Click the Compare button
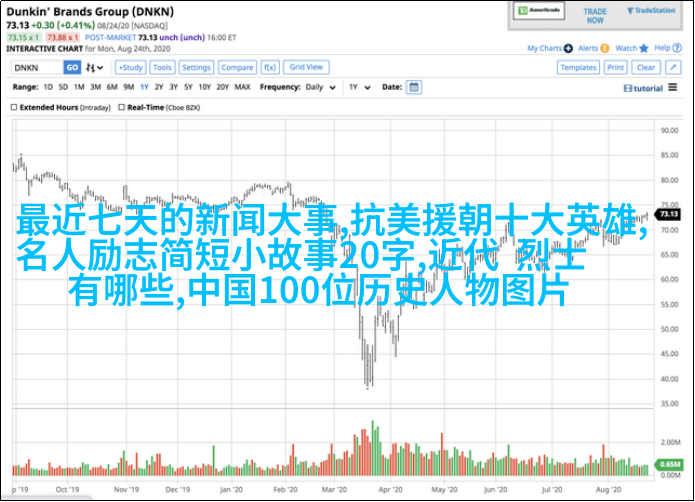The width and height of the screenshot is (695, 502). coord(237,68)
